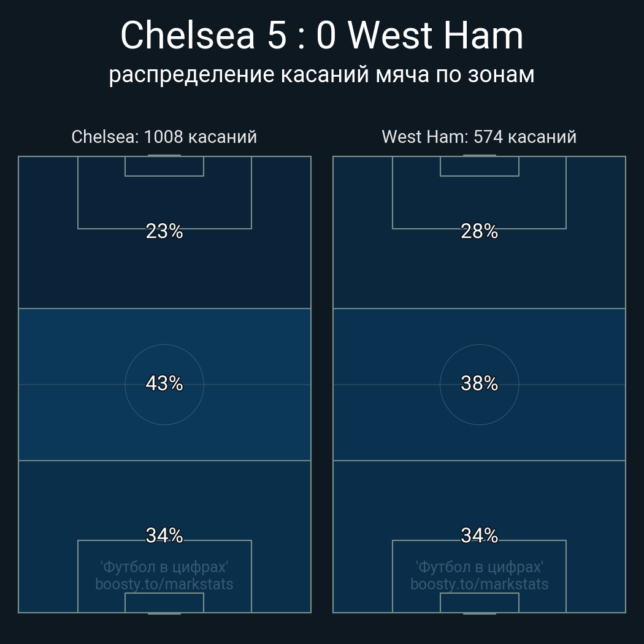644x644 pixels.
Task: Click the bottom six-yard box on West Ham's pitch
Action: [x=479, y=603]
